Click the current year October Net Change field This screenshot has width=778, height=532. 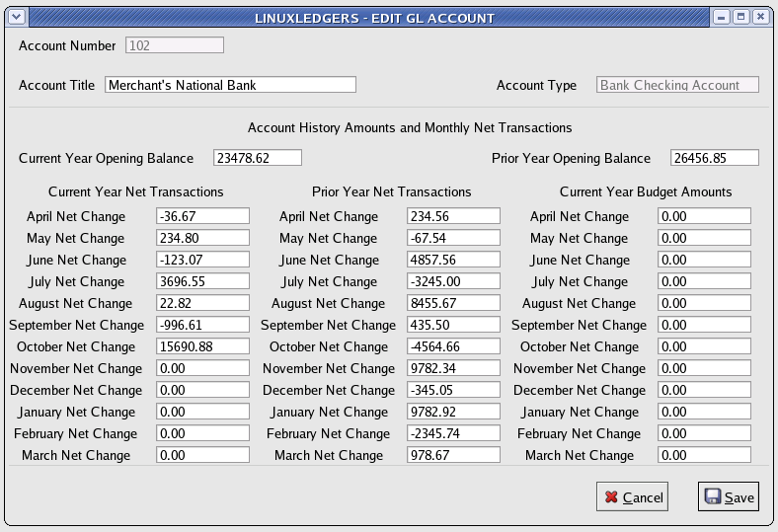pyautogui.click(x=202, y=346)
